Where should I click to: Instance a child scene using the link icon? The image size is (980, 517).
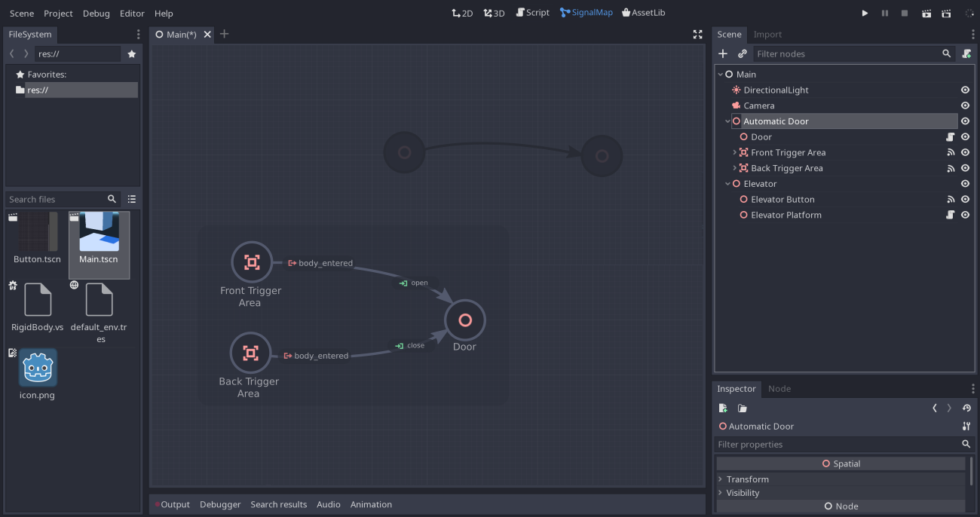pos(741,54)
